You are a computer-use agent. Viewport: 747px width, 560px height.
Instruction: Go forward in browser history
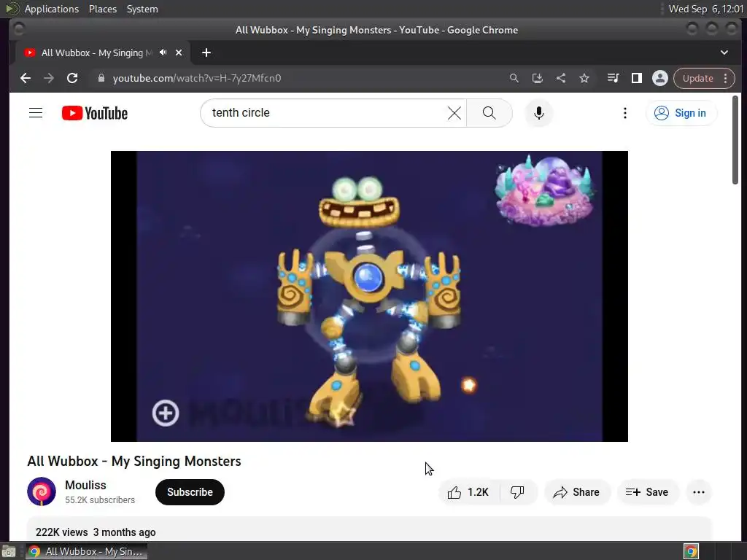49,78
